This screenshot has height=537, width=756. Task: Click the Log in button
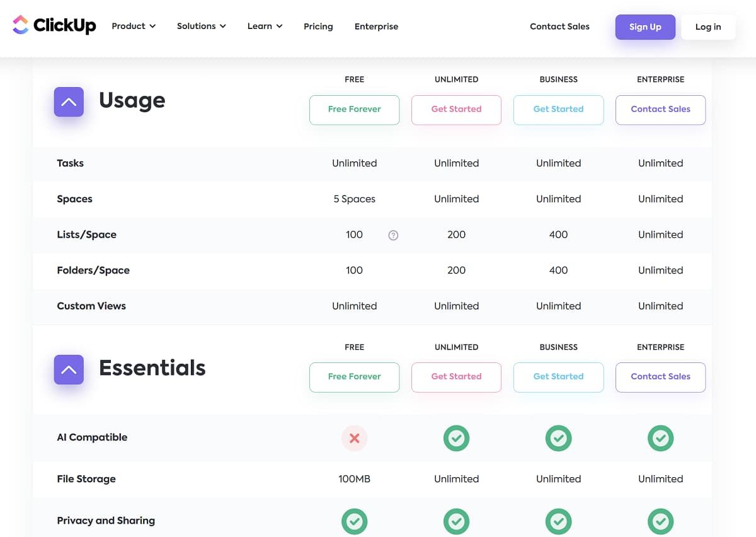pos(707,26)
